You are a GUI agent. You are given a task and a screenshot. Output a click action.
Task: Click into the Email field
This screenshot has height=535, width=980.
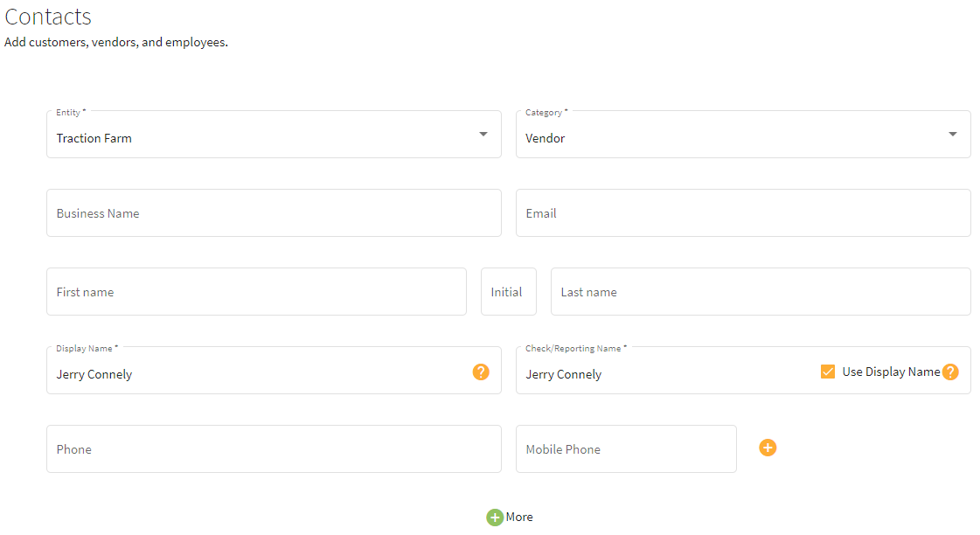pyautogui.click(x=743, y=213)
